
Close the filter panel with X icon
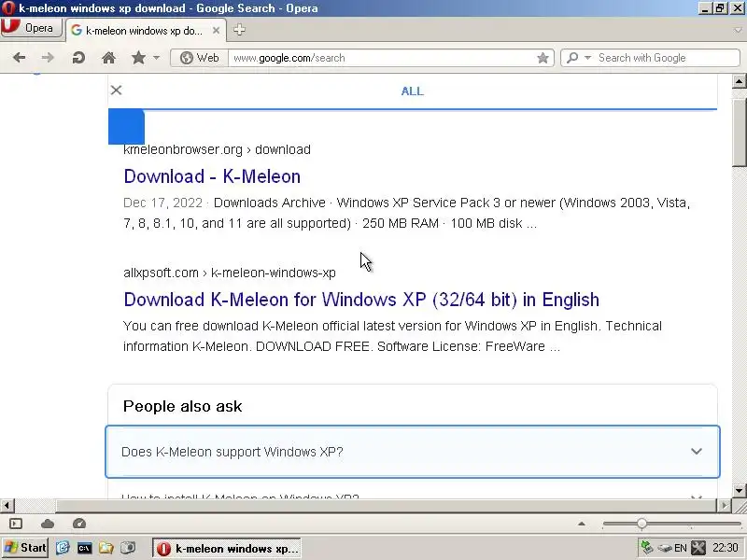pos(116,91)
